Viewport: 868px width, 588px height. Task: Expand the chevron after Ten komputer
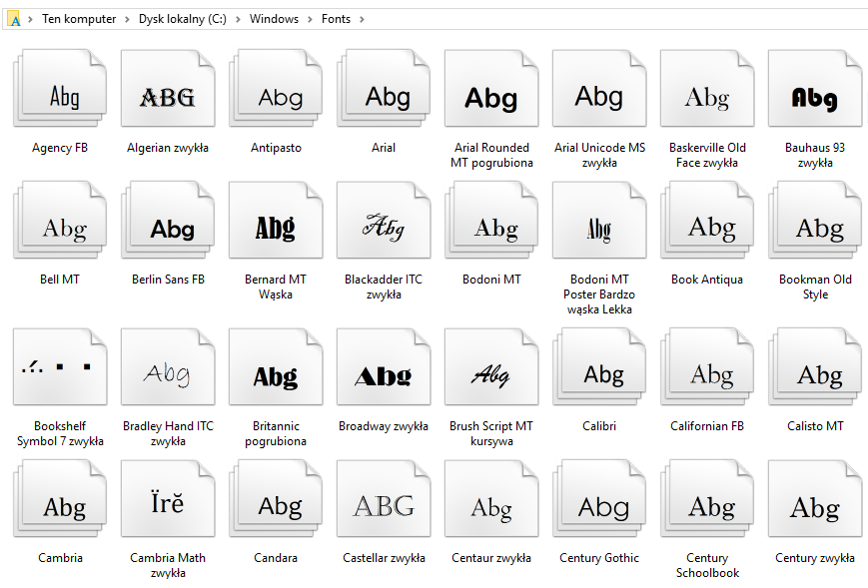coord(127,19)
